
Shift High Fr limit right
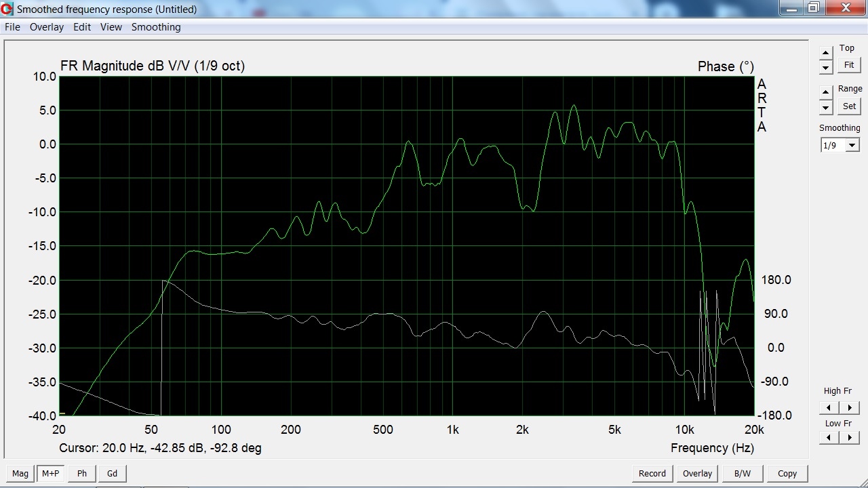[x=849, y=407]
